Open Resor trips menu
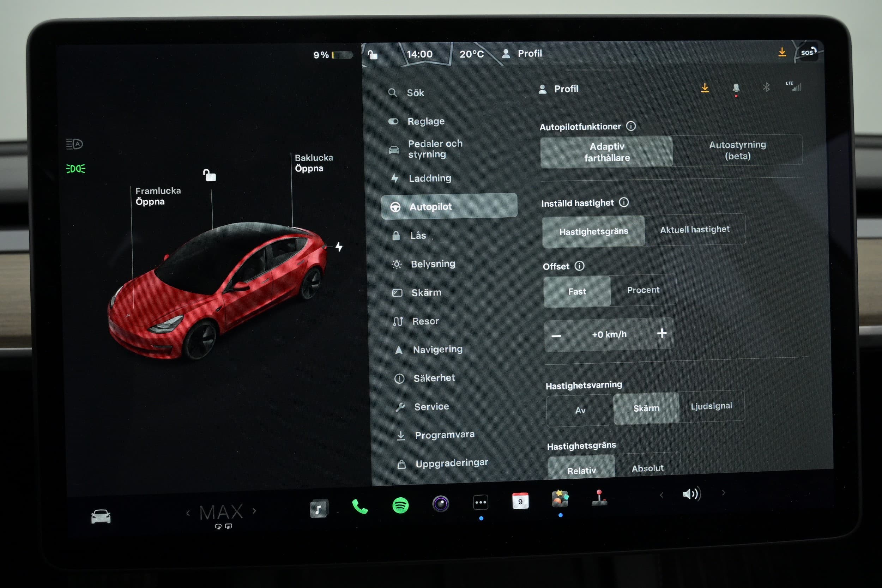 coord(416,321)
